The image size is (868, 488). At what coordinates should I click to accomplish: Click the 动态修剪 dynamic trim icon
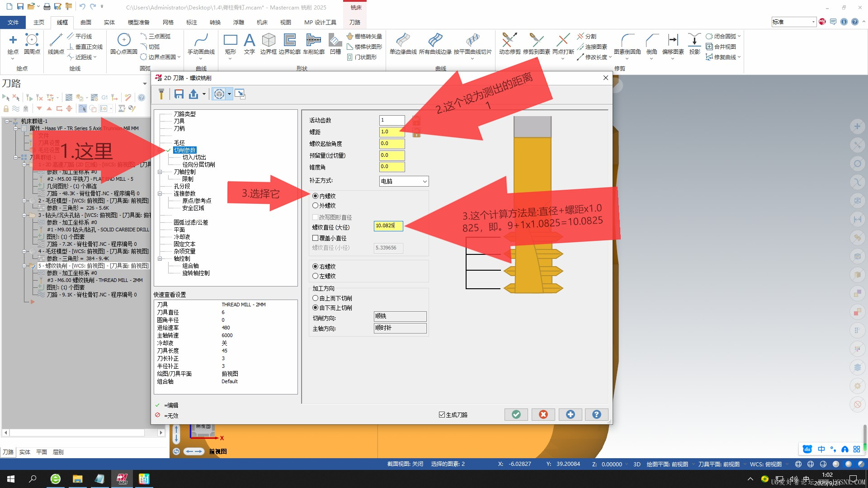click(x=509, y=41)
